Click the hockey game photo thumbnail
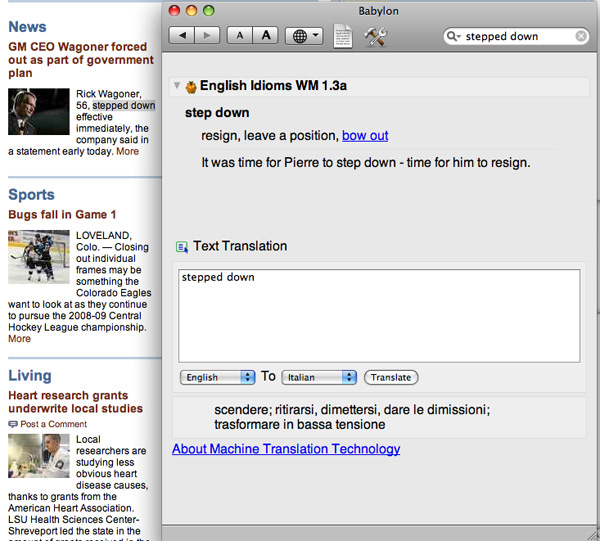Screen dimensions: 600x541 (x=39, y=257)
